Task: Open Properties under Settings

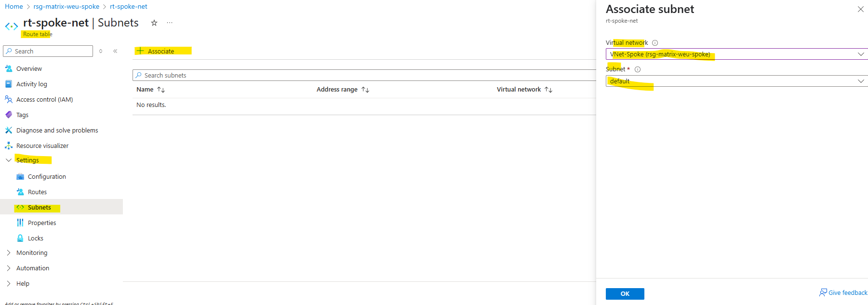Action: coord(42,223)
